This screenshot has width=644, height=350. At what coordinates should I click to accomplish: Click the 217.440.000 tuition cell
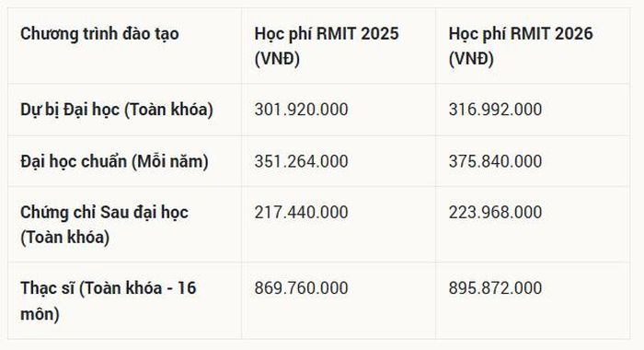302,213
